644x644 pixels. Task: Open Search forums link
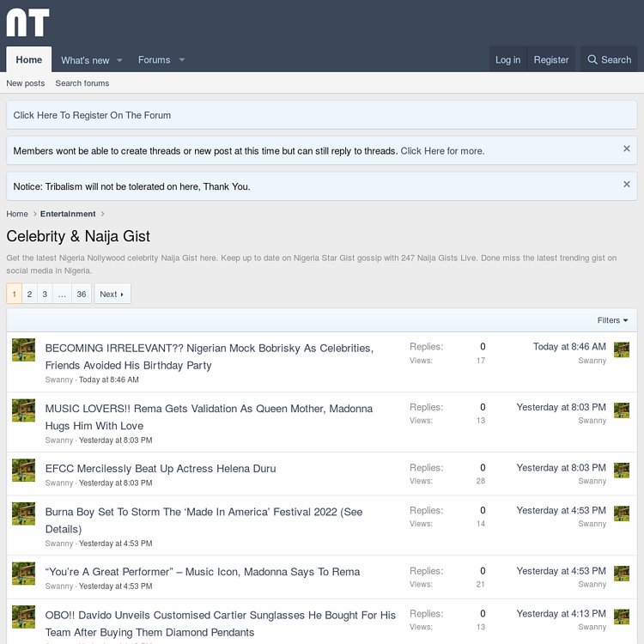click(82, 83)
